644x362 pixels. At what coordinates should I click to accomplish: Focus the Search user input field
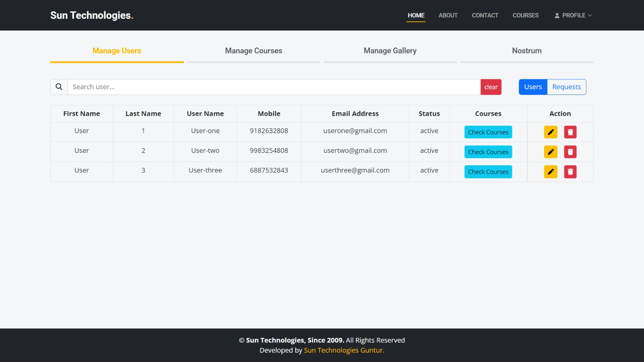tap(274, 87)
